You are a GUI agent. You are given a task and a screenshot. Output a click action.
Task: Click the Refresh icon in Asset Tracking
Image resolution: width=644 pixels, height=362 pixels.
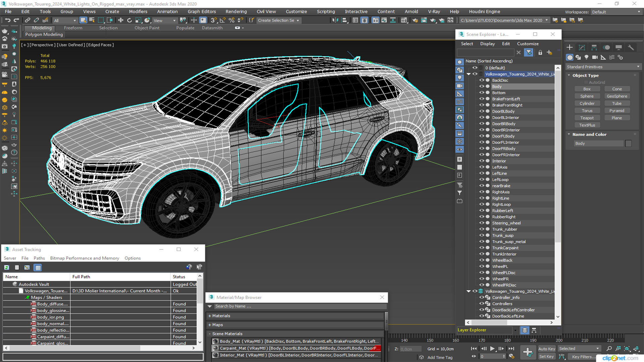[7, 267]
